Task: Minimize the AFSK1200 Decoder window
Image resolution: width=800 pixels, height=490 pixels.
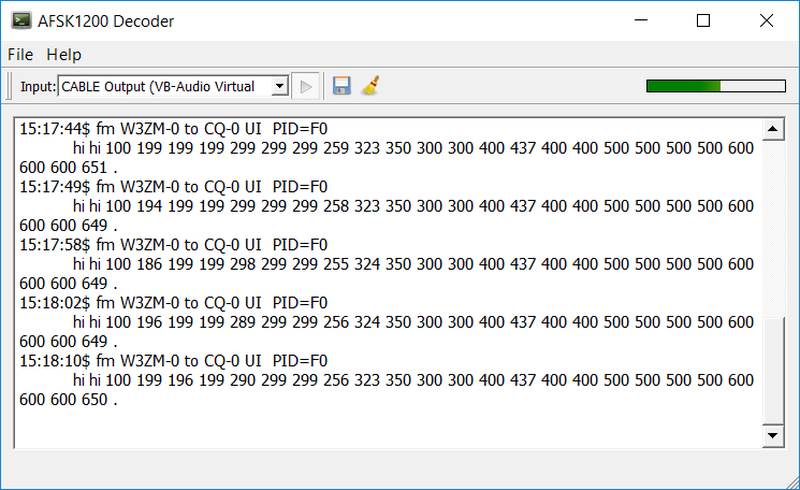Action: 641,20
